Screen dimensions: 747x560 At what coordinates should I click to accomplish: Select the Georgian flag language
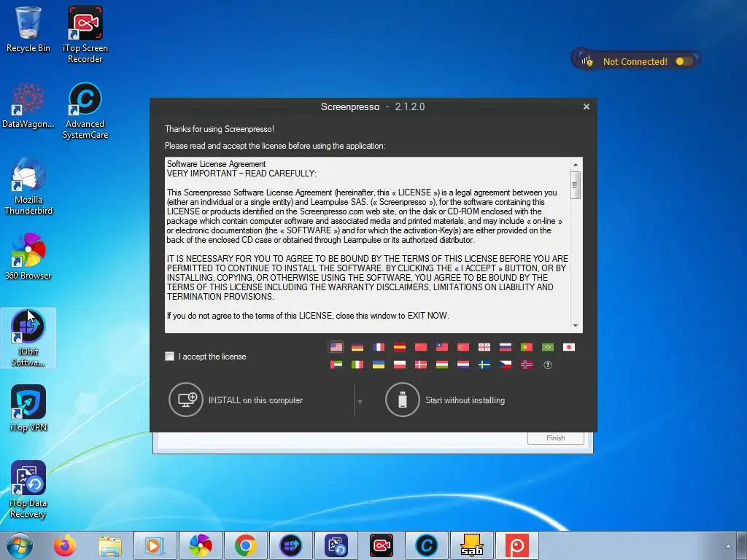tap(484, 347)
